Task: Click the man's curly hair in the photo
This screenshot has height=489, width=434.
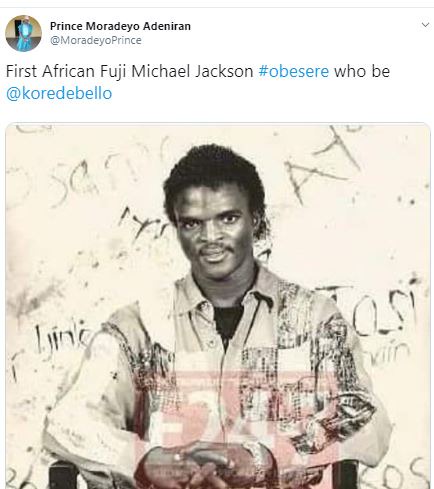Action: tap(215, 173)
